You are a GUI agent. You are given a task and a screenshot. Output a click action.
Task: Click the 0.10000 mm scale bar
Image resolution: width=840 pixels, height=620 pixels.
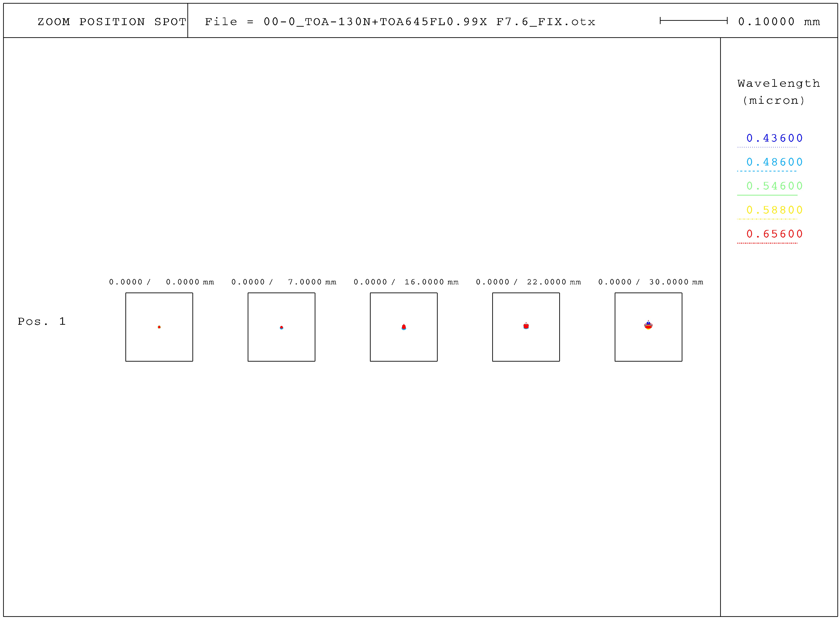click(x=694, y=21)
